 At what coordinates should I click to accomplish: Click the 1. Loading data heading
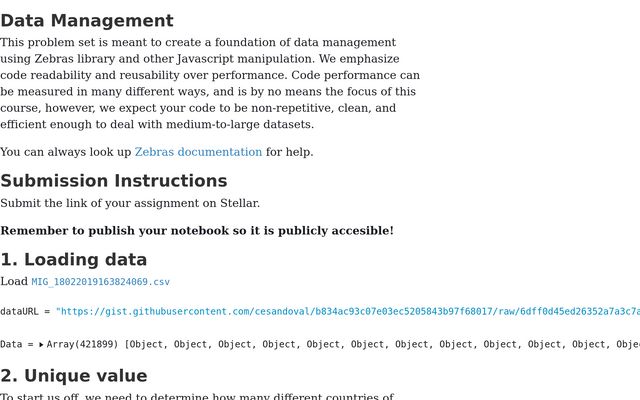click(x=73, y=260)
